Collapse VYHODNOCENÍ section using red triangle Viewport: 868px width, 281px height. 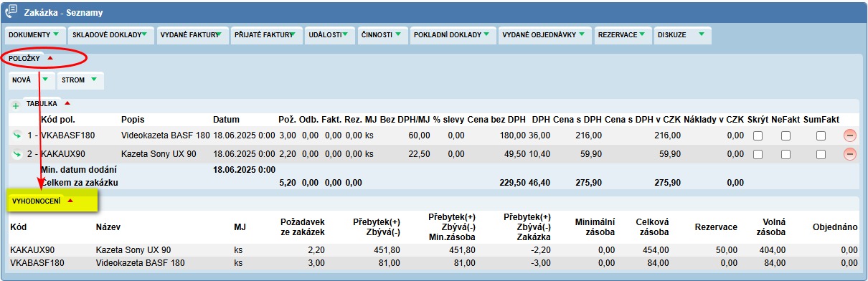70,201
